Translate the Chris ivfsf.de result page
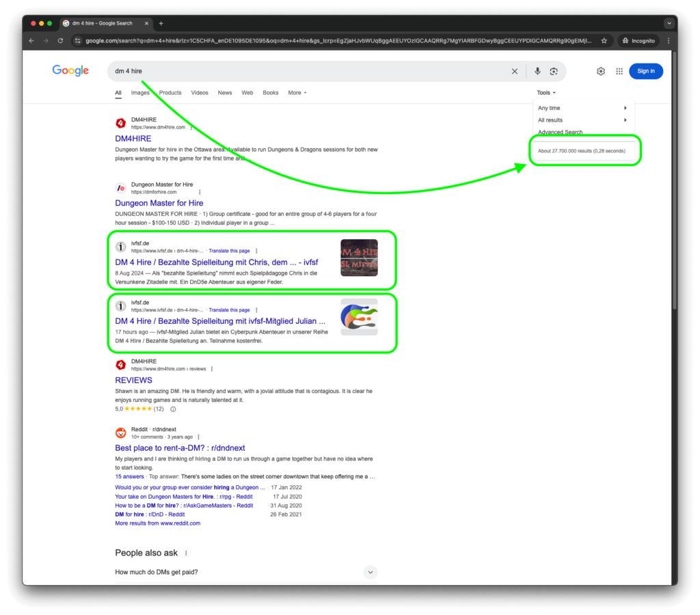700x615 pixels. (229, 251)
